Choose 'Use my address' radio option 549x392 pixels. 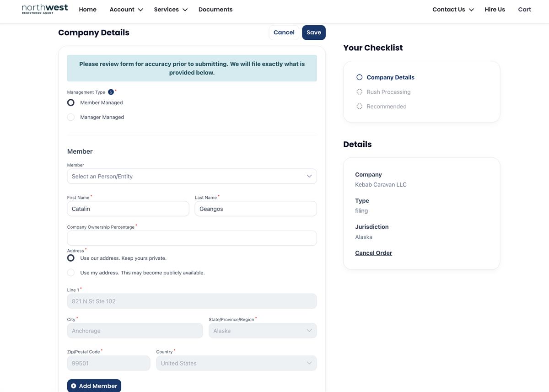coord(71,273)
